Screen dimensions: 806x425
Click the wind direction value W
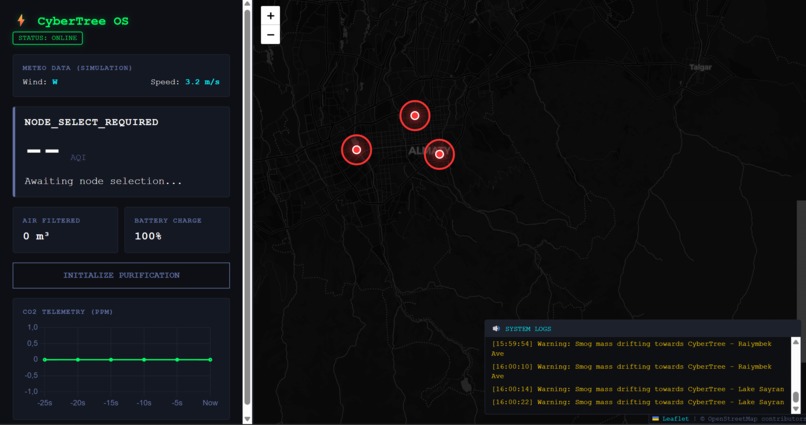tap(55, 82)
